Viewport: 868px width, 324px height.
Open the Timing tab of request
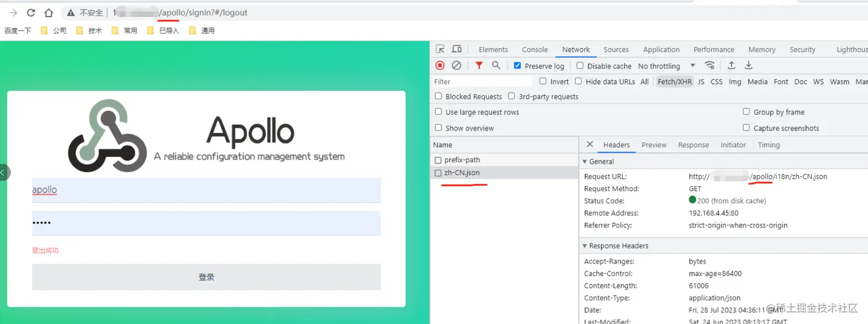tap(769, 145)
